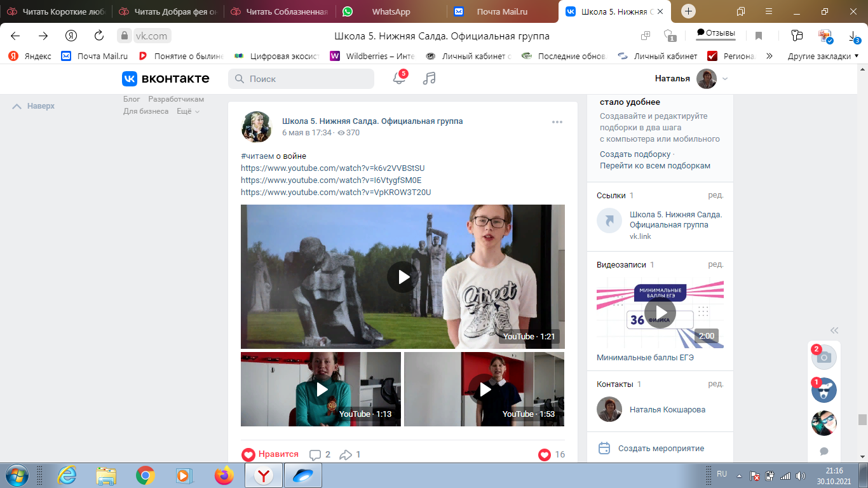This screenshot has height=488, width=868.
Task: Click vk.com address field
Action: [x=151, y=36]
